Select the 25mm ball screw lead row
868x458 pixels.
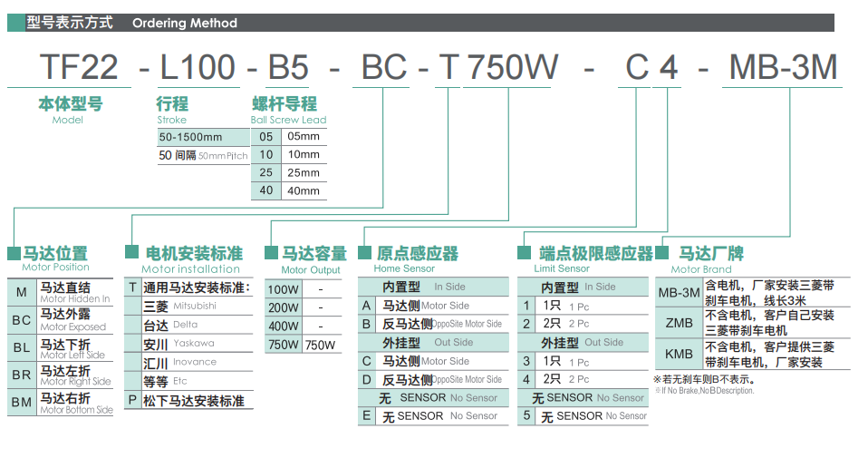pos(288,172)
